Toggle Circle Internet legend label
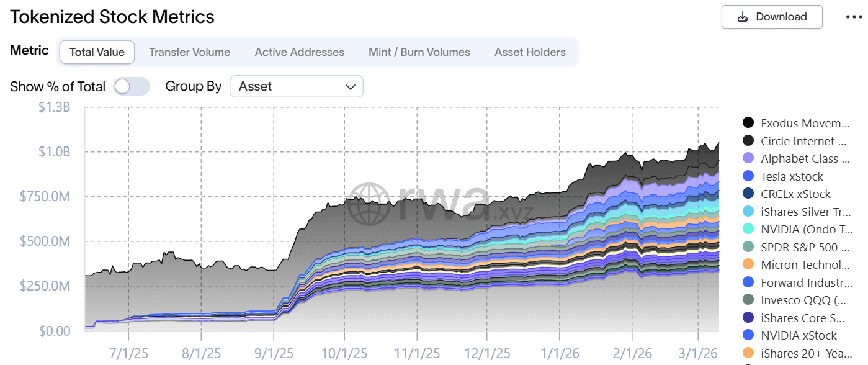The width and height of the screenshot is (868, 365). click(803, 141)
